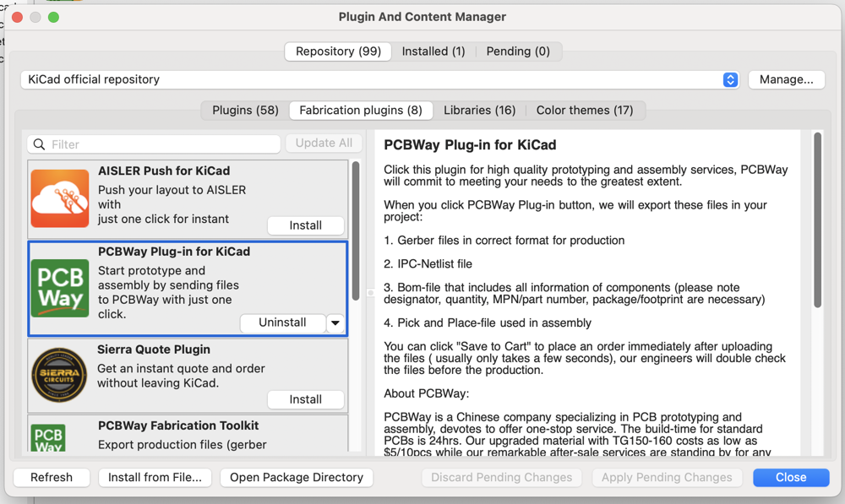Click the PCBWay Fabrication Toolkit logo icon
This screenshot has height=504, width=845.
click(49, 438)
